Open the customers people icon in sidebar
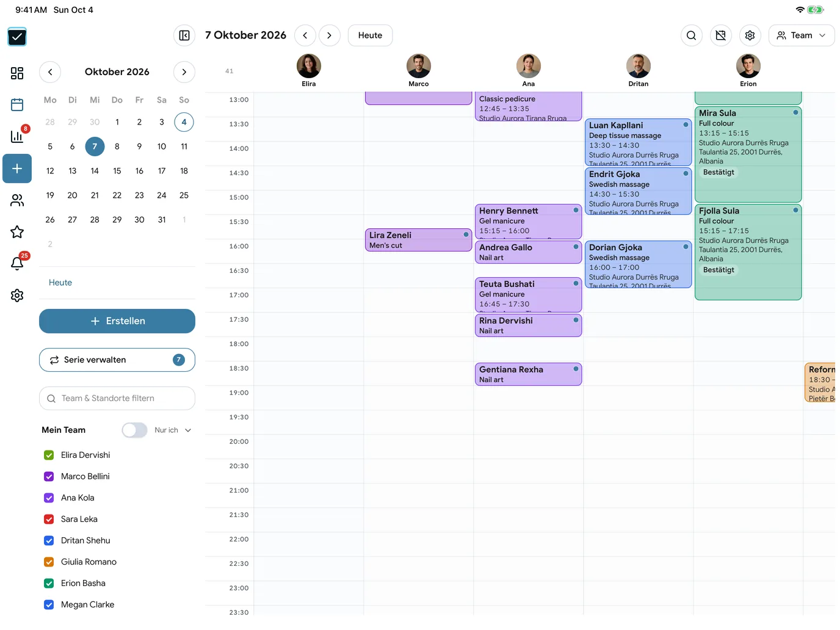This screenshot has height=630, width=840. (17, 200)
